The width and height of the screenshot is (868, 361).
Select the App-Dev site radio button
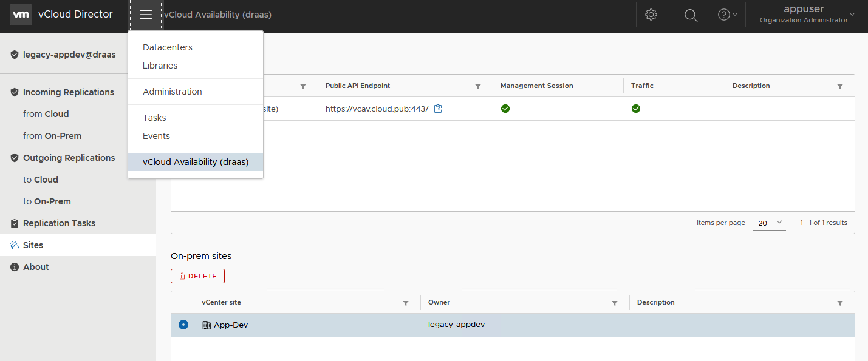183,325
